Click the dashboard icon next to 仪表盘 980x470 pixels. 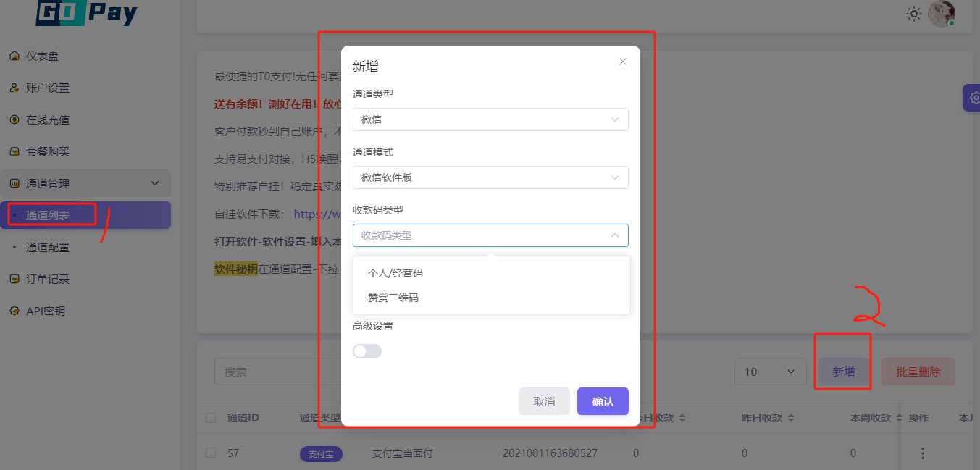click(14, 56)
